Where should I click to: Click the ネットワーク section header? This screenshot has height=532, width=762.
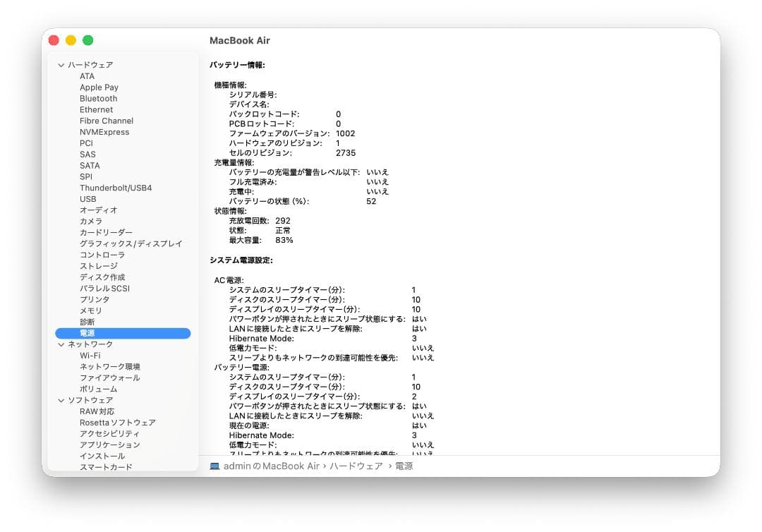pos(90,344)
